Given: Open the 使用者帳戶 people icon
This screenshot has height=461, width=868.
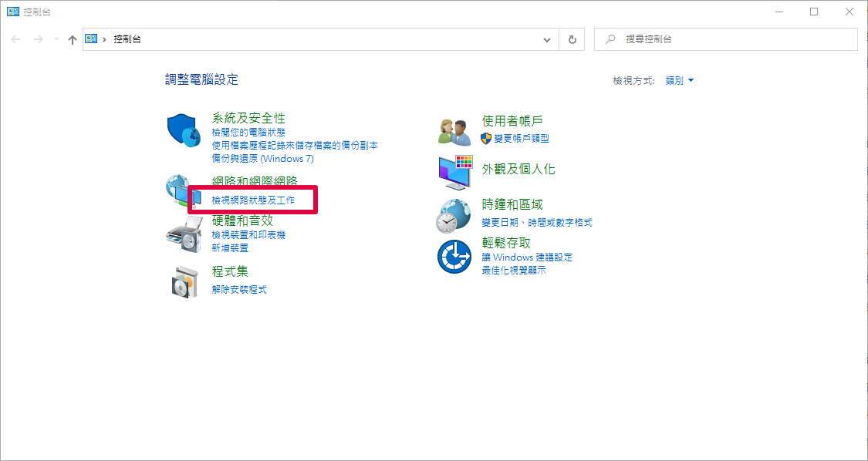Looking at the screenshot, I should pyautogui.click(x=454, y=133).
